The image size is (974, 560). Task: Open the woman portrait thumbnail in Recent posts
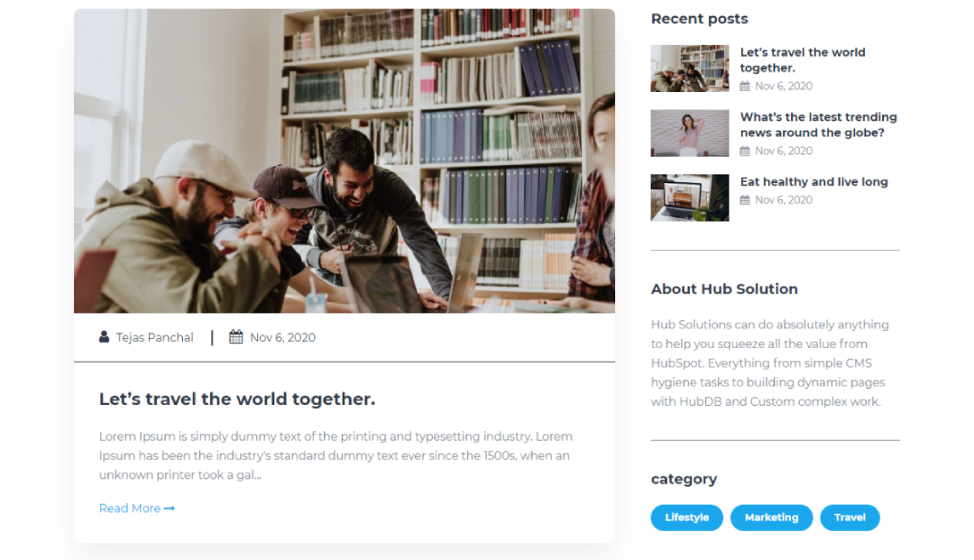[690, 133]
